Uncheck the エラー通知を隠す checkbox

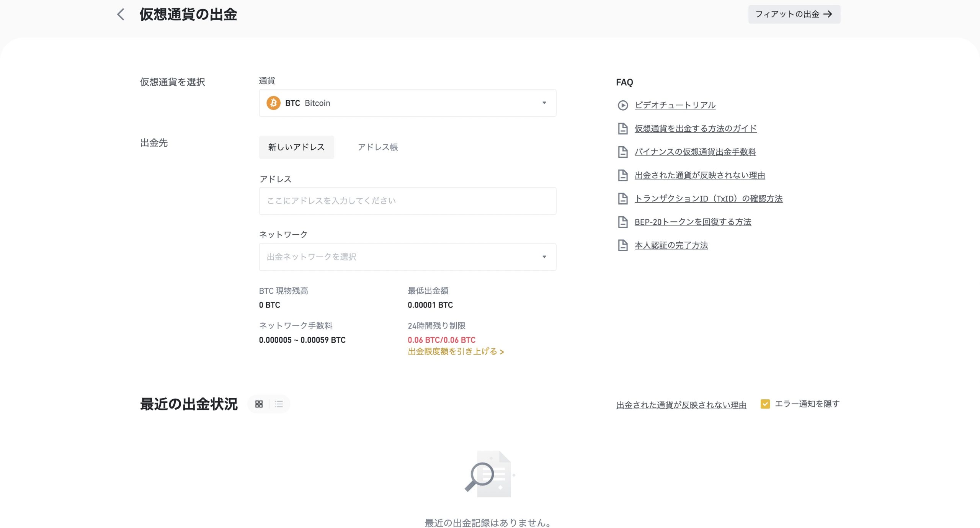click(x=765, y=404)
